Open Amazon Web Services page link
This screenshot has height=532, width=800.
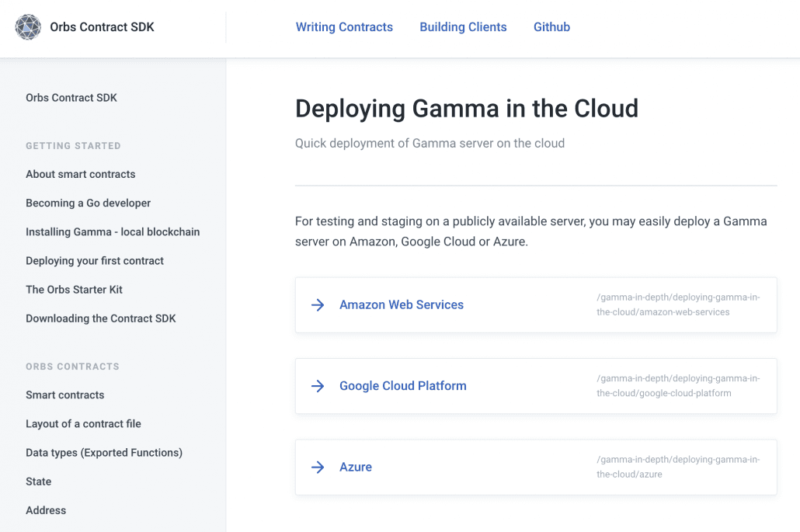pos(402,305)
